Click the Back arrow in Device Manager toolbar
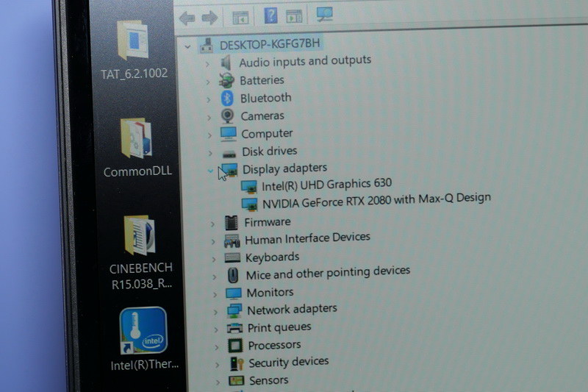Image resolution: width=588 pixels, height=392 pixels. 187,18
